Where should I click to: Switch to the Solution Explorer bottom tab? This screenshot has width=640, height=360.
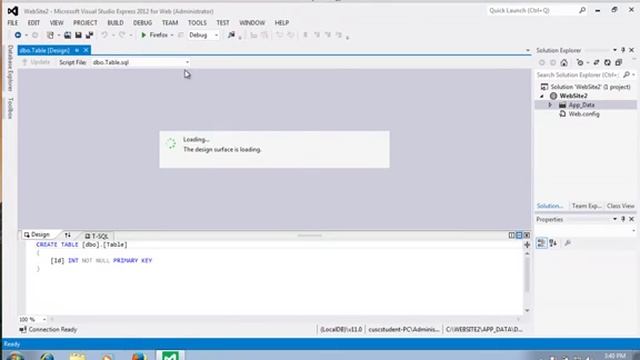coord(550,206)
